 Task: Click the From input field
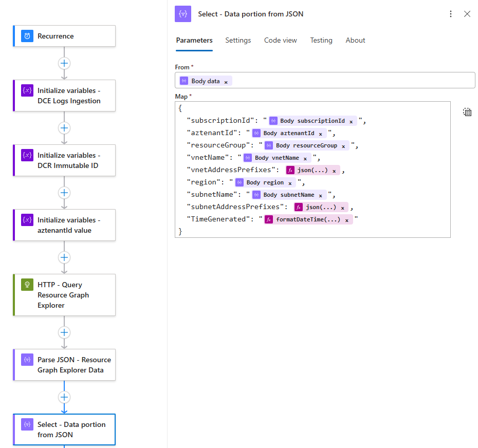tap(350, 81)
